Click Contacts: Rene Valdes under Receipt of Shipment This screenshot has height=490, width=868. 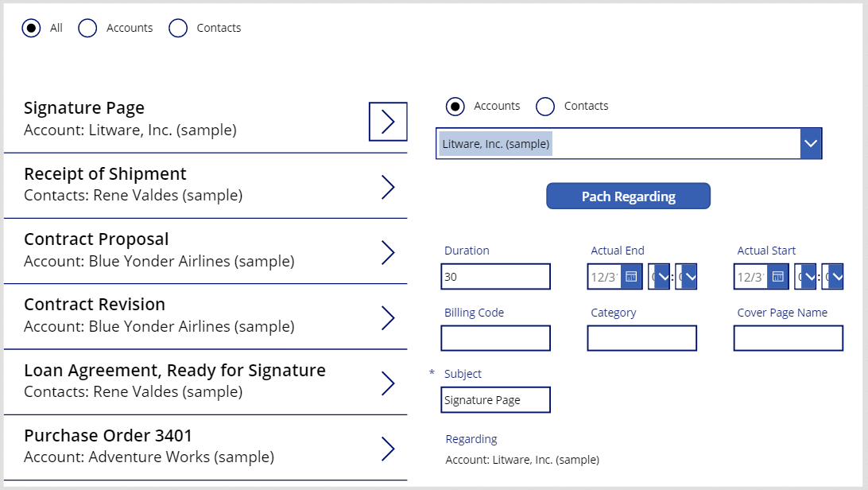134,196
